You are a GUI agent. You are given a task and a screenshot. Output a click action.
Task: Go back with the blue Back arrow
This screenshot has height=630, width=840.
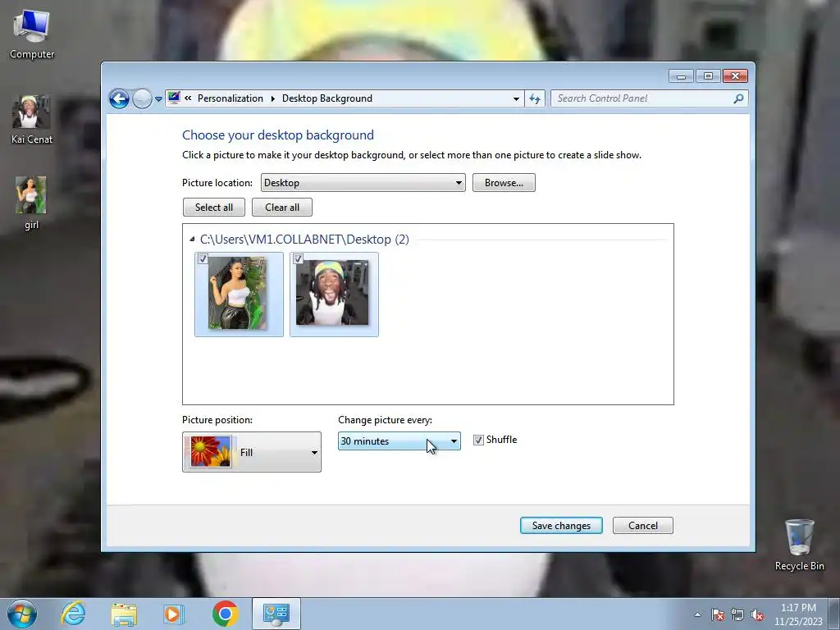119,98
